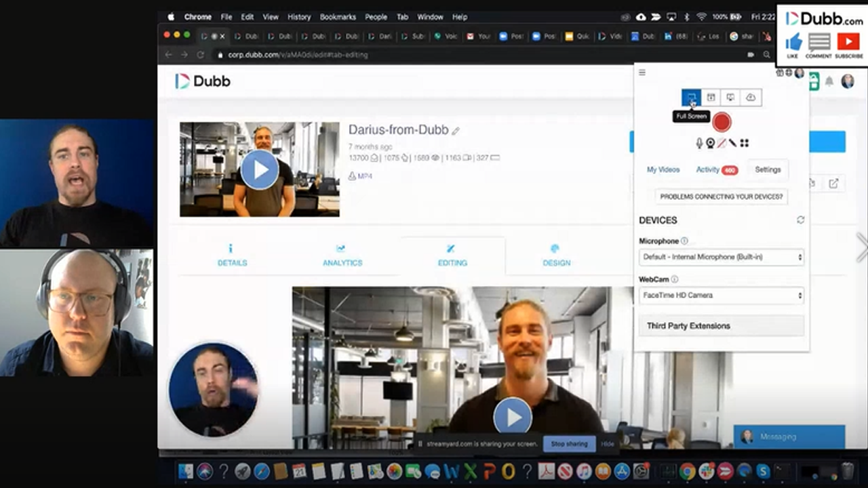Open the App Store from the Dock
868x488 pixels.
(x=621, y=471)
